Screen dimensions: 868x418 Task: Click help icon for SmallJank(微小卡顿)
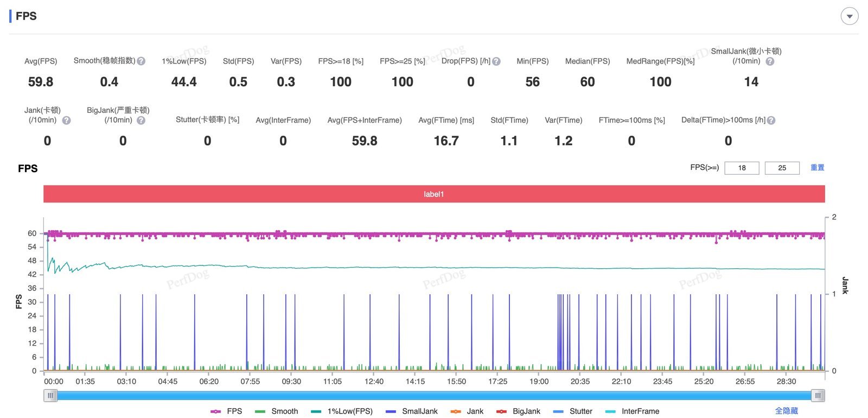point(770,62)
